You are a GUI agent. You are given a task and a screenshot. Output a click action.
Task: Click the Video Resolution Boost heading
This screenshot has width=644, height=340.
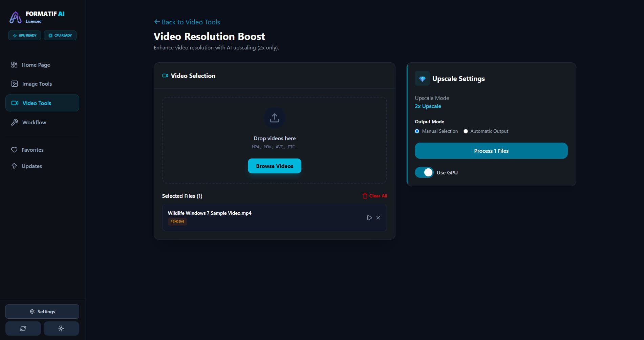209,37
